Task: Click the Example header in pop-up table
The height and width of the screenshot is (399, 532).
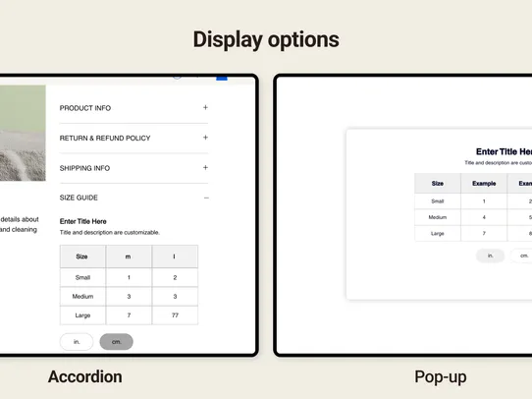Action: click(x=484, y=184)
